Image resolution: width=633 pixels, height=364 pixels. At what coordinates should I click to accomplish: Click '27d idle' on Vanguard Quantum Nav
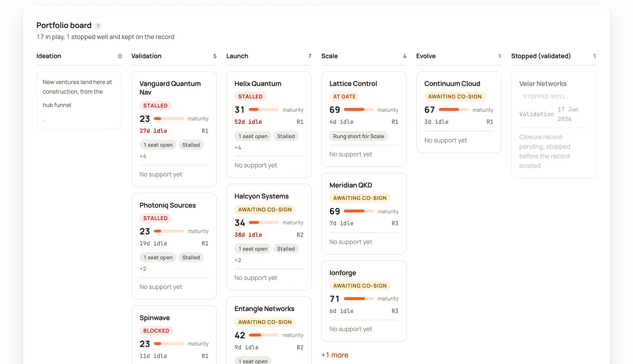153,131
